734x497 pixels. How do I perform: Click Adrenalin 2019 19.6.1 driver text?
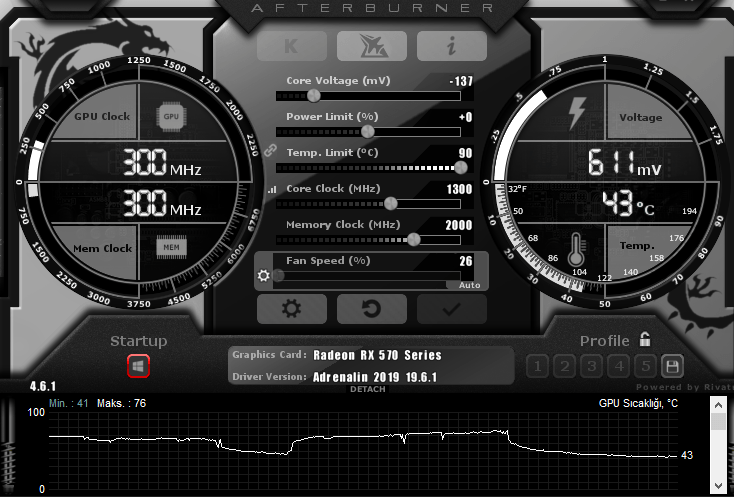pos(374,377)
